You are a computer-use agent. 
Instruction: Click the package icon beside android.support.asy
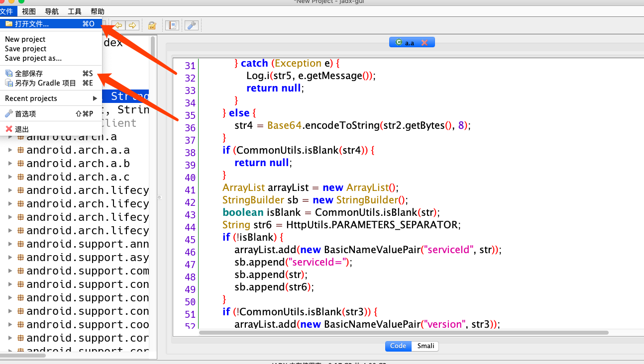point(20,257)
